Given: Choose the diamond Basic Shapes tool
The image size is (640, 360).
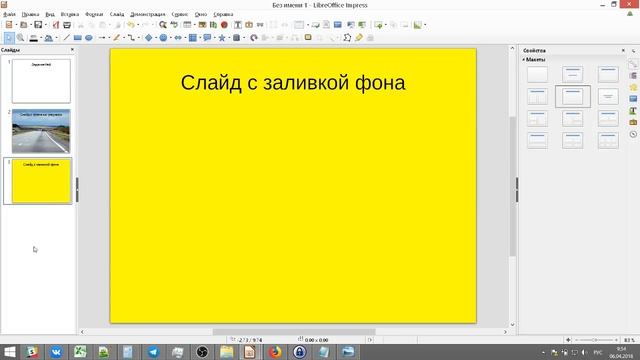Looking at the screenshot, I should coord(149,38).
